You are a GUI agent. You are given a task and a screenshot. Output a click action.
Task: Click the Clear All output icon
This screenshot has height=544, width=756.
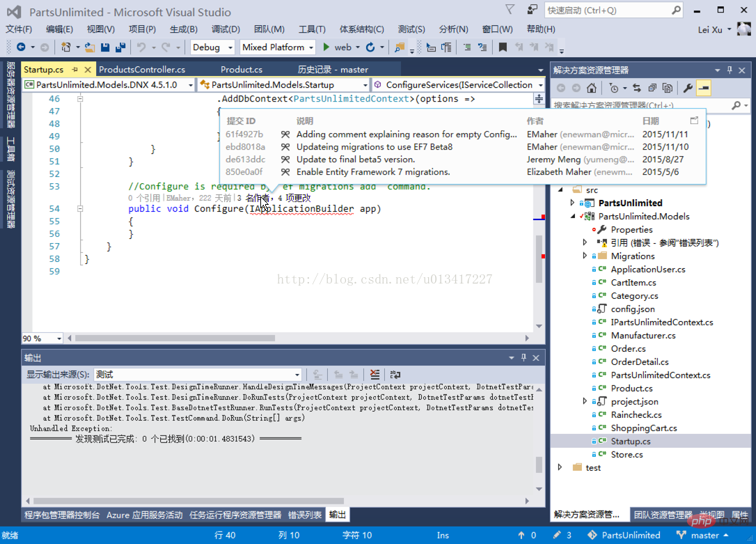coord(375,374)
